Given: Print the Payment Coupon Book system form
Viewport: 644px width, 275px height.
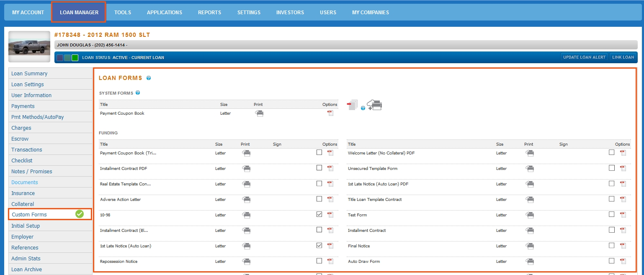Looking at the screenshot, I should (x=260, y=113).
